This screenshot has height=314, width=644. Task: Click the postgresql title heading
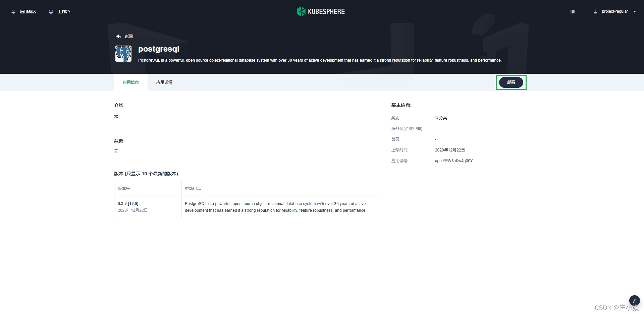[159, 49]
